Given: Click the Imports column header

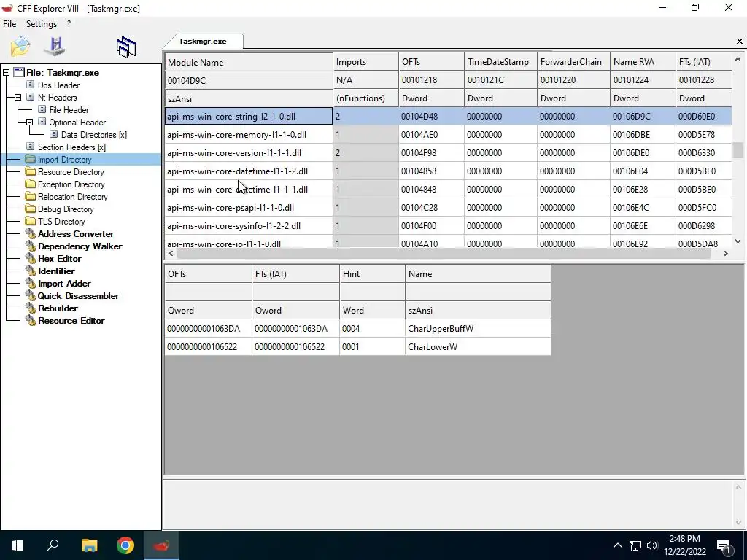Looking at the screenshot, I should 365,63.
